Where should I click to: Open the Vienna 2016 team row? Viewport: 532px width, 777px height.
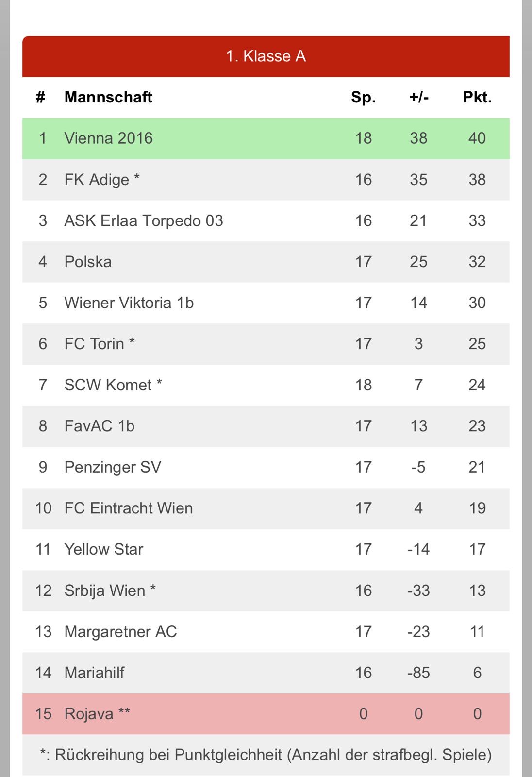[266, 138]
